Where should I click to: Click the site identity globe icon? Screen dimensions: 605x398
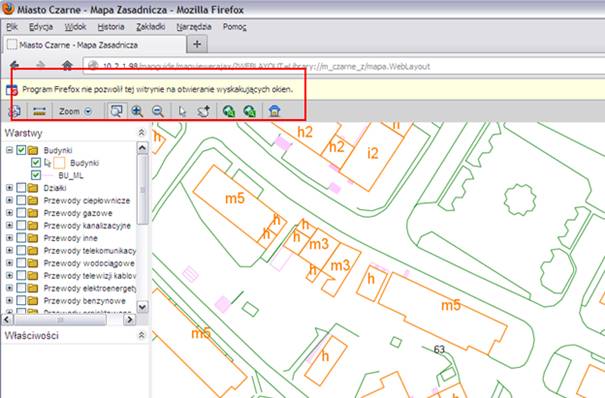[93, 66]
